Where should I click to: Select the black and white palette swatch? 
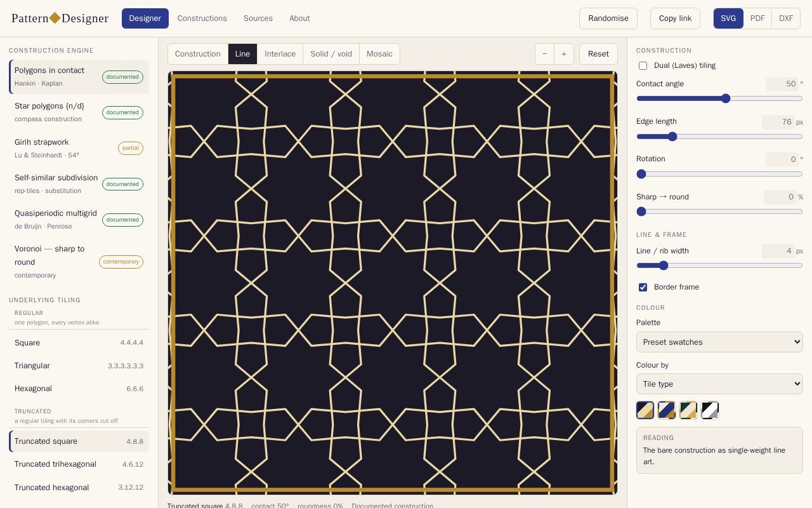click(x=710, y=410)
